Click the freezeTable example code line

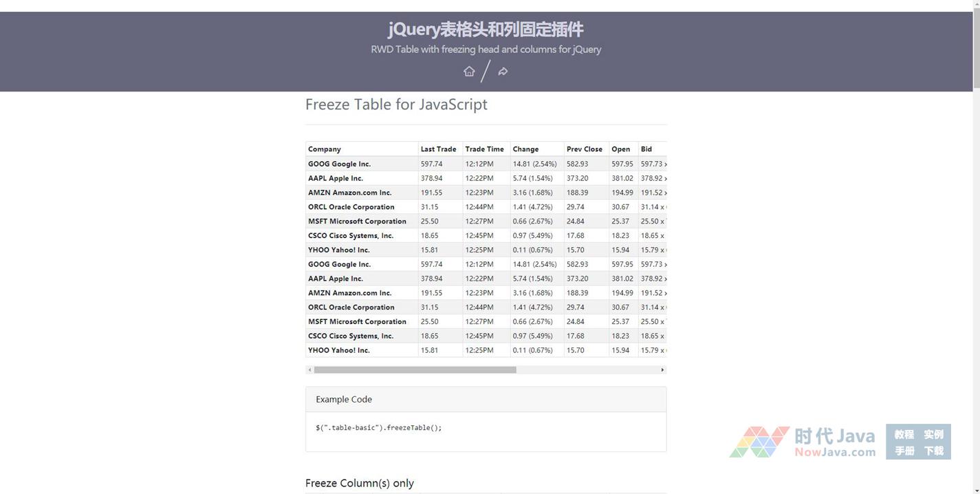(x=378, y=428)
